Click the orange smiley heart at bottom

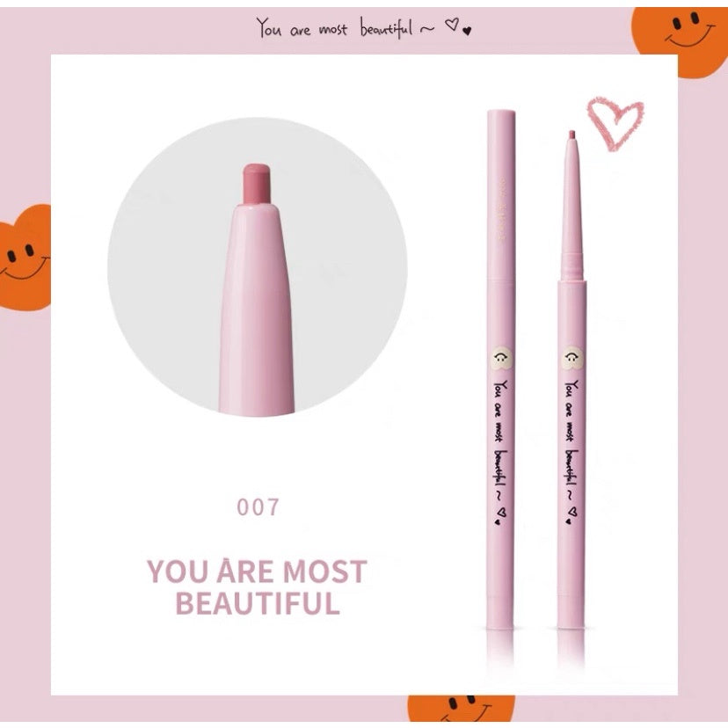click(x=461, y=708)
